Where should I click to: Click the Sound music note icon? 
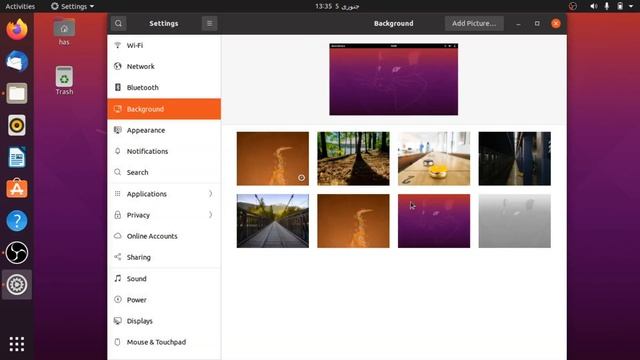point(118,278)
